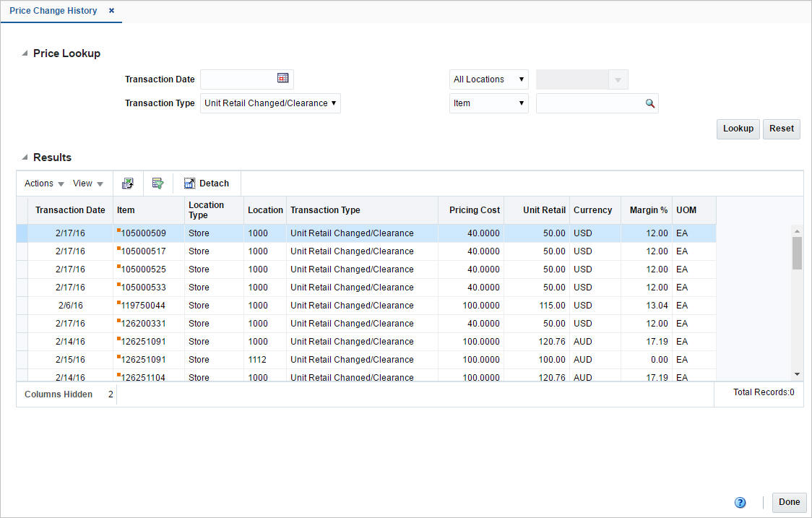Click the Currency column header
812x518 pixels.
(595, 210)
